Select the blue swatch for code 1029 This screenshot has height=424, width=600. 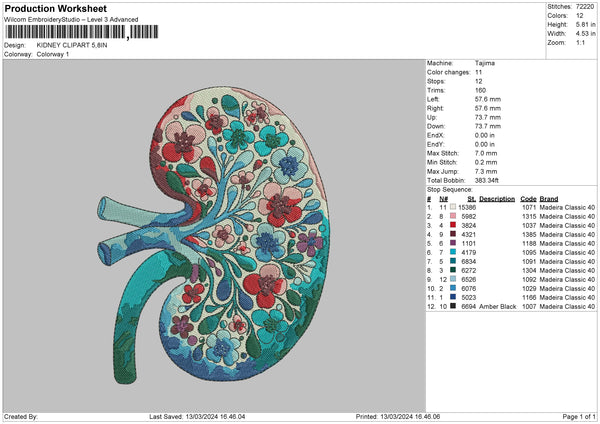coord(453,288)
